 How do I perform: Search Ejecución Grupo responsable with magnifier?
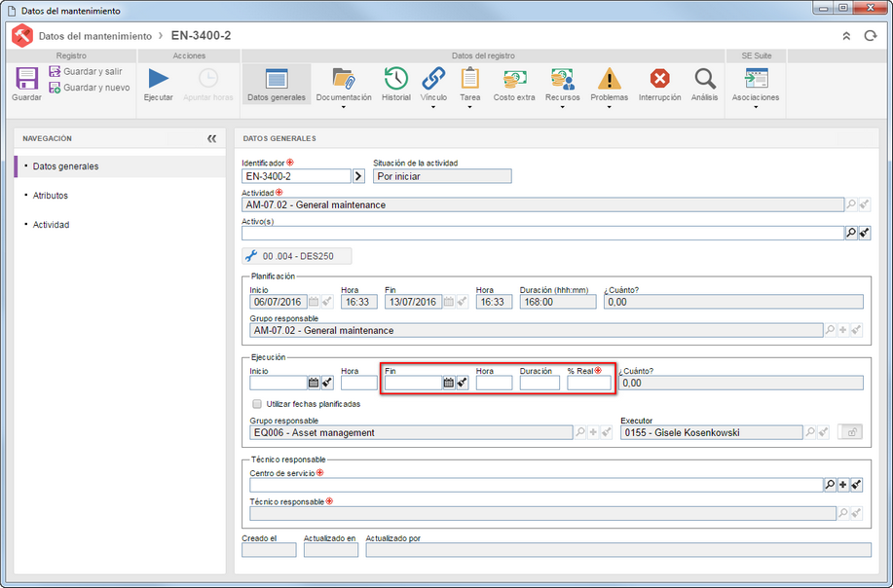(579, 432)
